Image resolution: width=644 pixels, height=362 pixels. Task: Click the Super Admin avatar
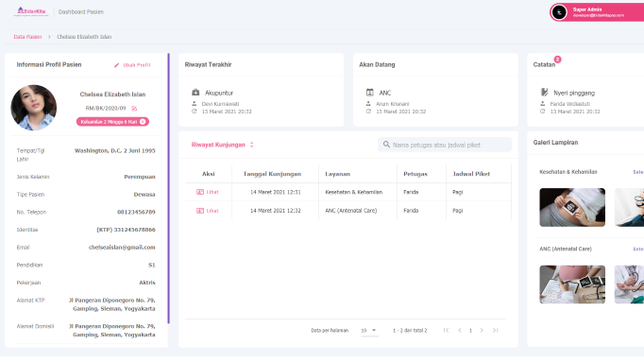[x=559, y=12]
